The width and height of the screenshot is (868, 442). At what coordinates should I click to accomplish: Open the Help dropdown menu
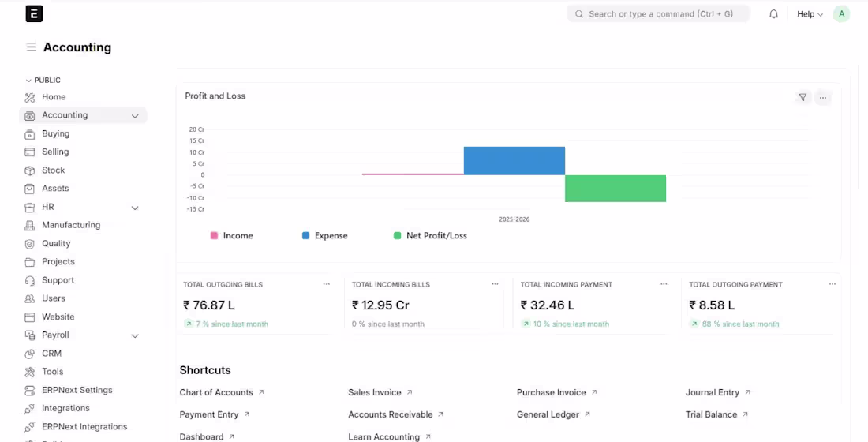click(810, 14)
